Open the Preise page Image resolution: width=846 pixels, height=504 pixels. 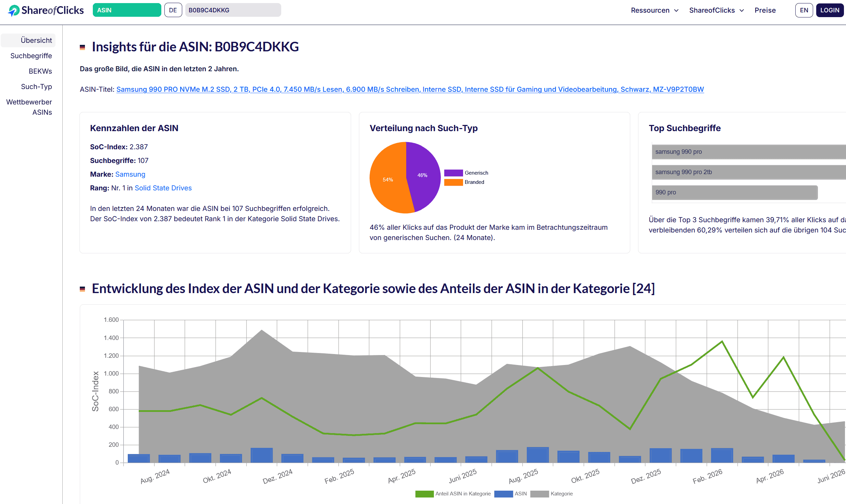765,10
